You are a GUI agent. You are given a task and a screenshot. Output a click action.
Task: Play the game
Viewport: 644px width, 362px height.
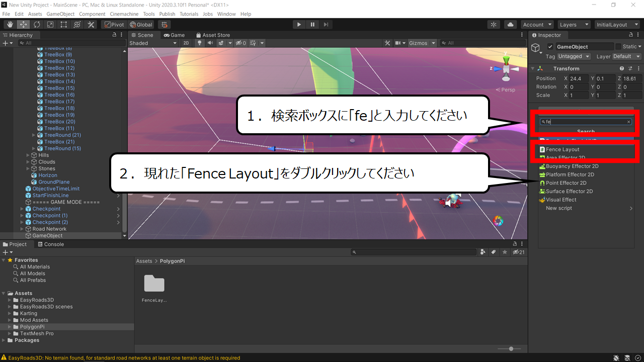point(299,25)
